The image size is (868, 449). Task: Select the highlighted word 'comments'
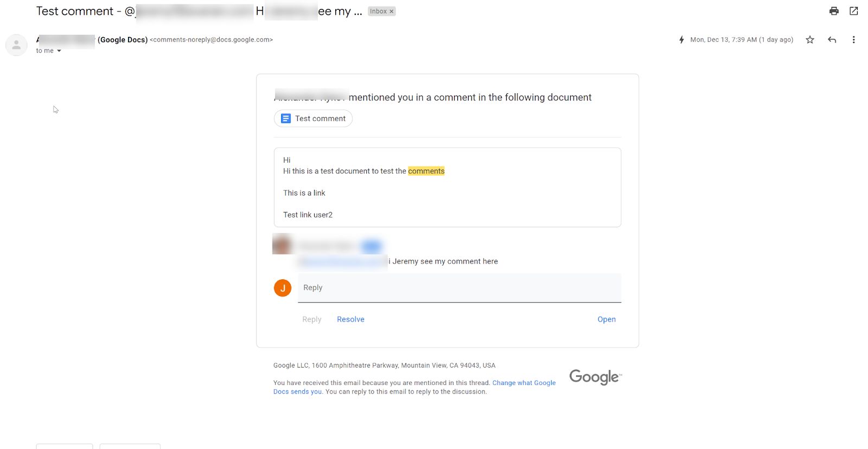click(x=426, y=171)
